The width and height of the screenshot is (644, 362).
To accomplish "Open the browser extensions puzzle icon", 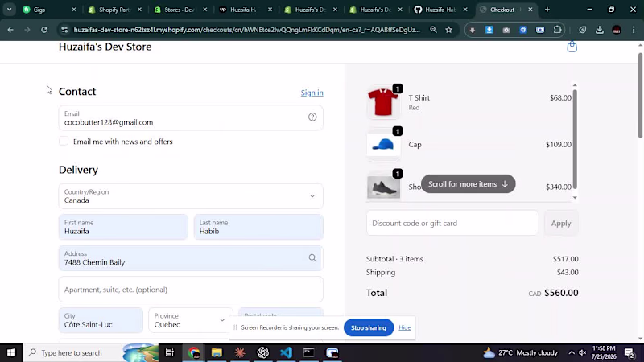I will [557, 30].
